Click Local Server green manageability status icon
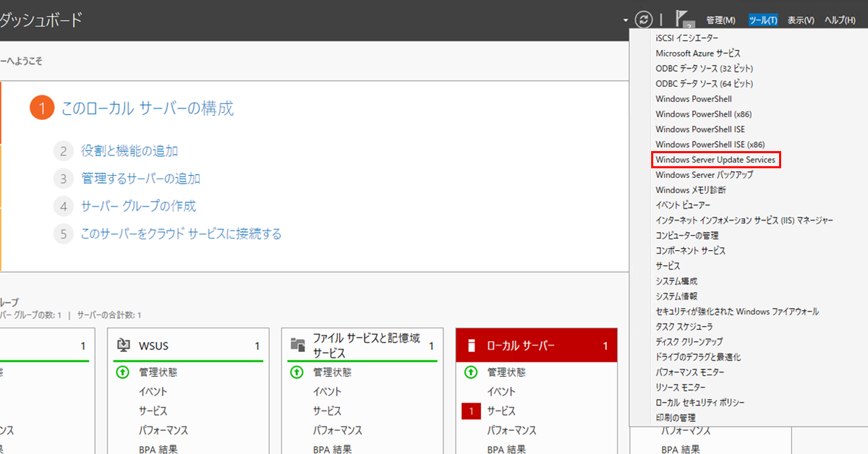The height and width of the screenshot is (454, 868). coord(471,372)
